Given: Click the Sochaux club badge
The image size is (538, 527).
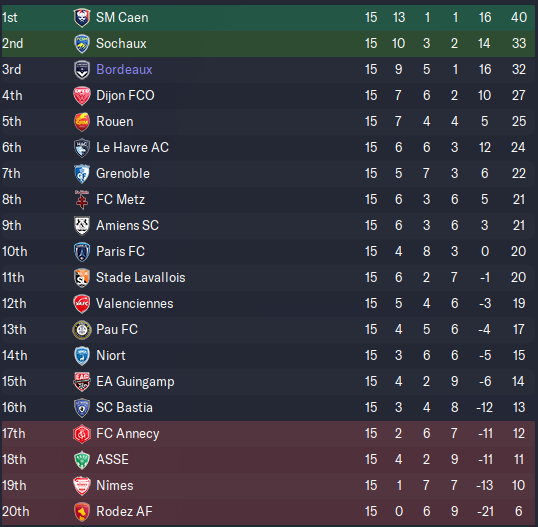Looking at the screenshot, I should coord(82,44).
